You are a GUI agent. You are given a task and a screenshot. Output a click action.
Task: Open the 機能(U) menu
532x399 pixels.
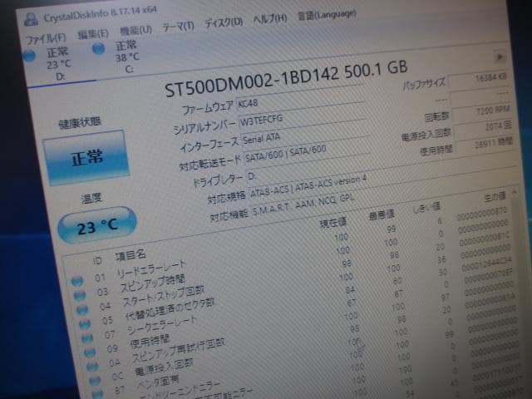pyautogui.click(x=135, y=30)
